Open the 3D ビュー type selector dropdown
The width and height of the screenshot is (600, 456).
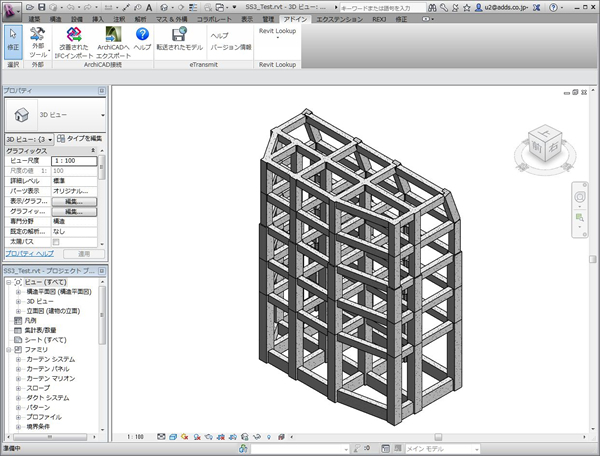click(x=103, y=115)
